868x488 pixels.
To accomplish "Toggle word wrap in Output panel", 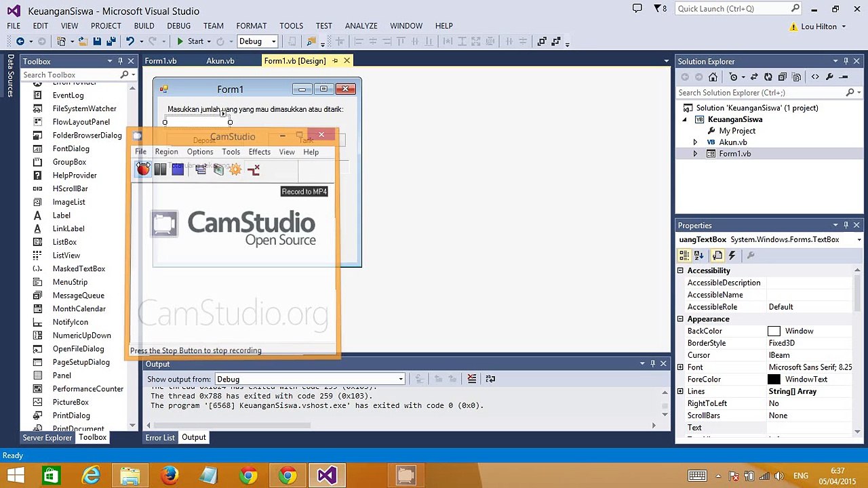I will coord(490,379).
